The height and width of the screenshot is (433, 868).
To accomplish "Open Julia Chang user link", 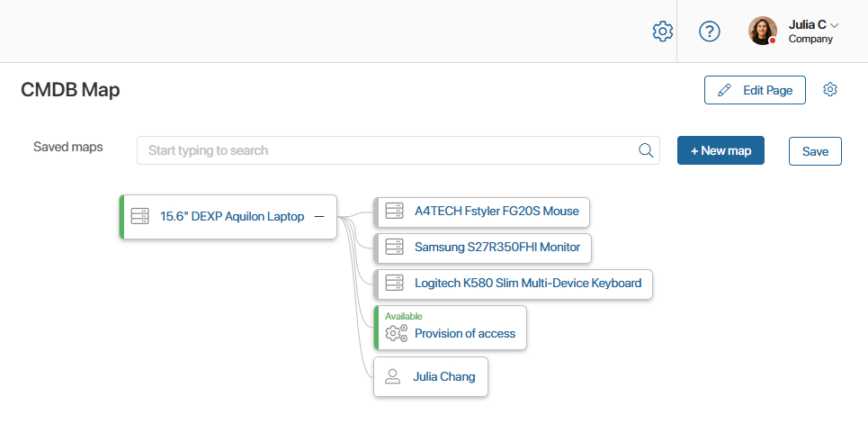I will 444,376.
